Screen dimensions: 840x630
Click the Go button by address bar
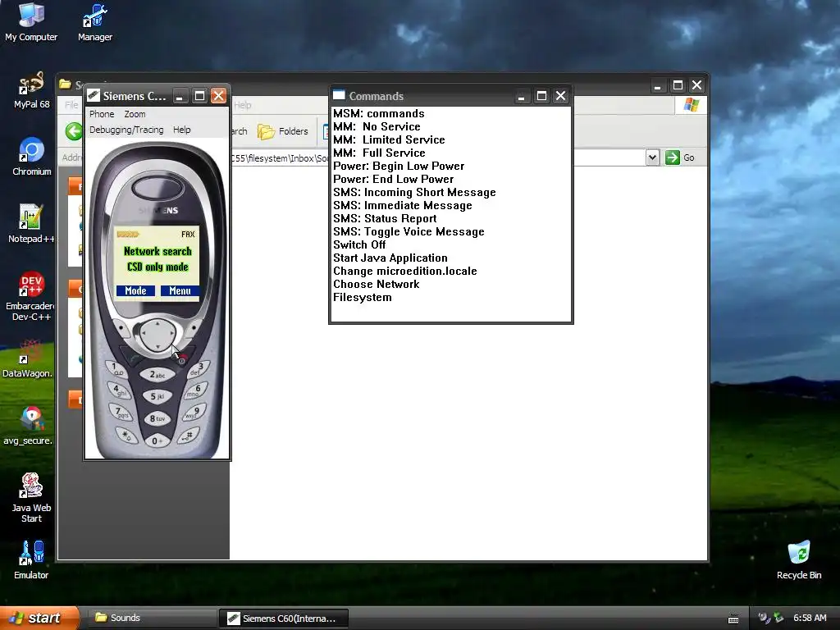pos(680,157)
